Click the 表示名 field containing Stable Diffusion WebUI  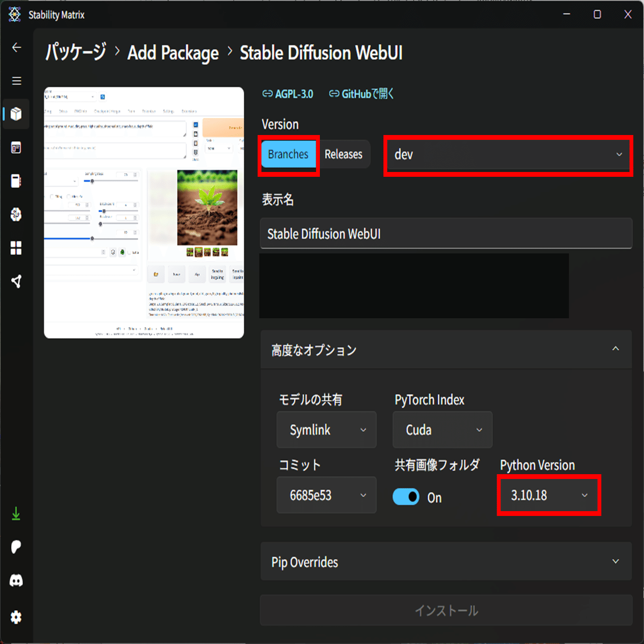tap(446, 234)
